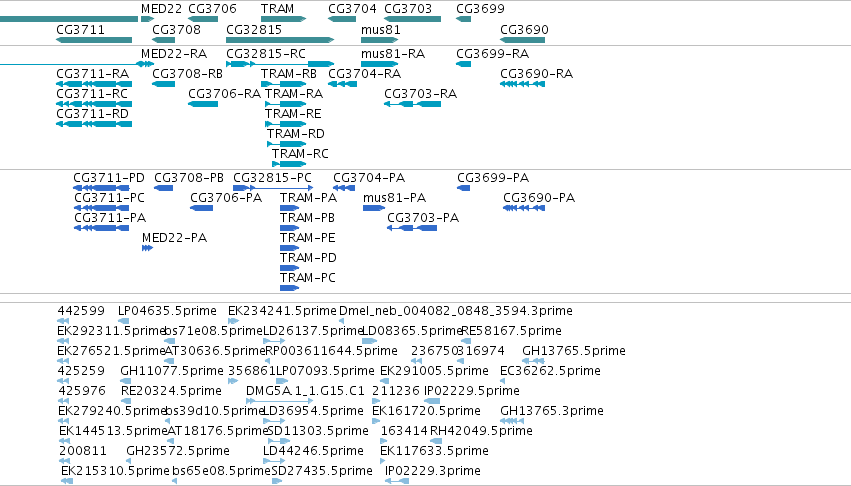Screen dimensions: 851x486
Task: Click the MED22 gene label
Action: [x=163, y=9]
